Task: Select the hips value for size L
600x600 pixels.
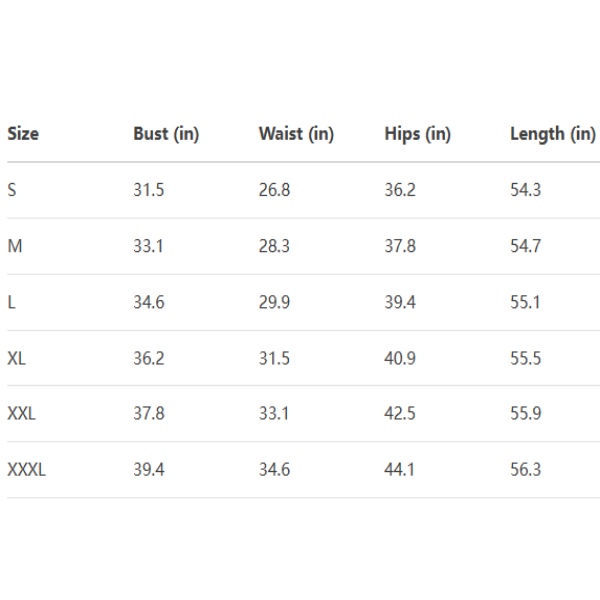Action: point(400,302)
